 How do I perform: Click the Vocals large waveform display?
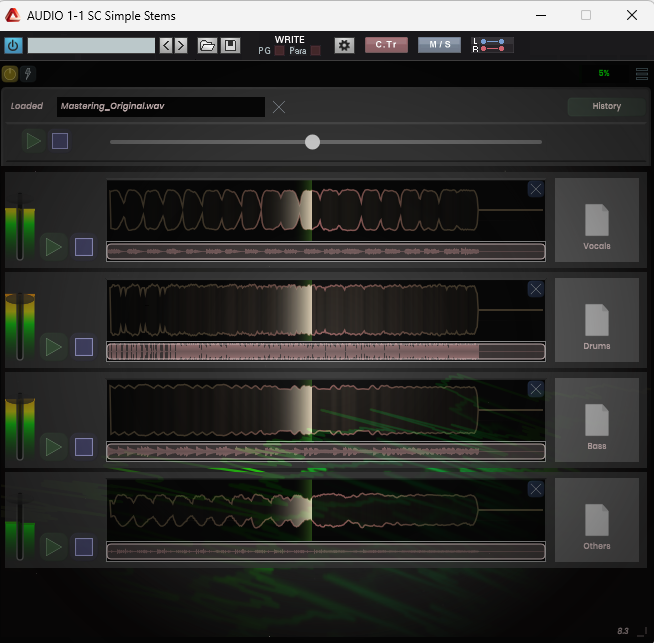(326, 210)
